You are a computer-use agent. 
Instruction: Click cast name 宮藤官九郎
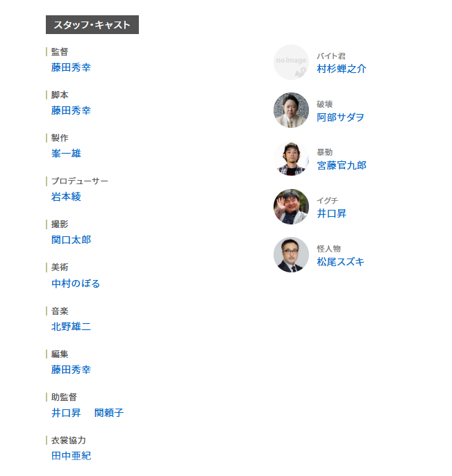(342, 165)
